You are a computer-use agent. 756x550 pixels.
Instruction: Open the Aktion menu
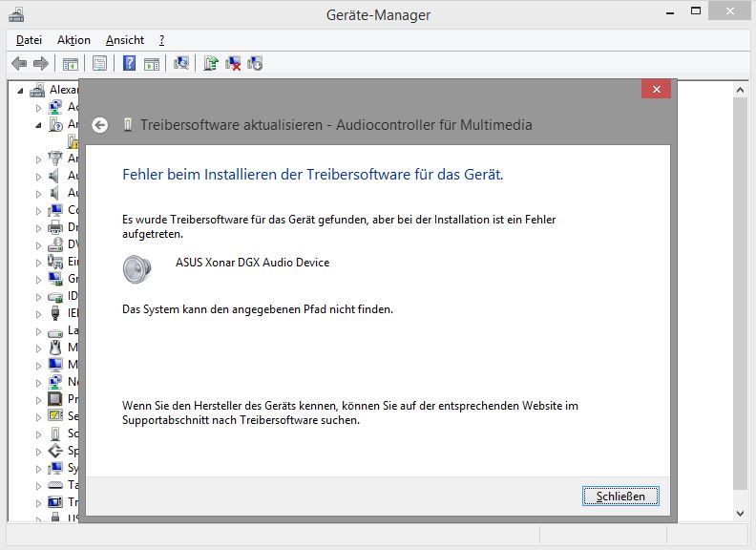(73, 40)
